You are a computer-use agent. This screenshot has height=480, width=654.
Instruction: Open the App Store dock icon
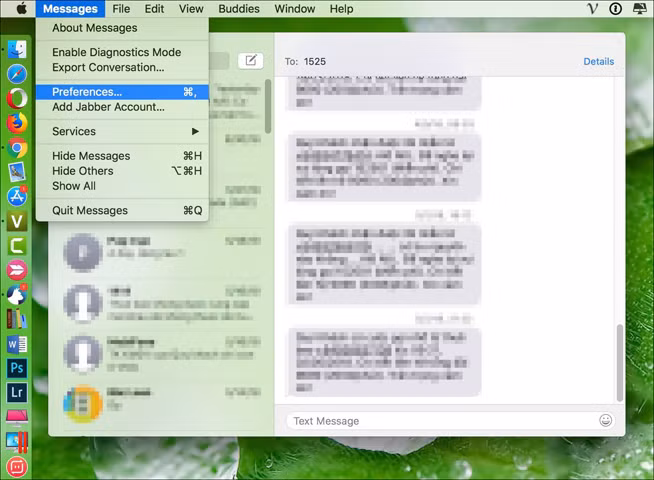pyautogui.click(x=17, y=196)
